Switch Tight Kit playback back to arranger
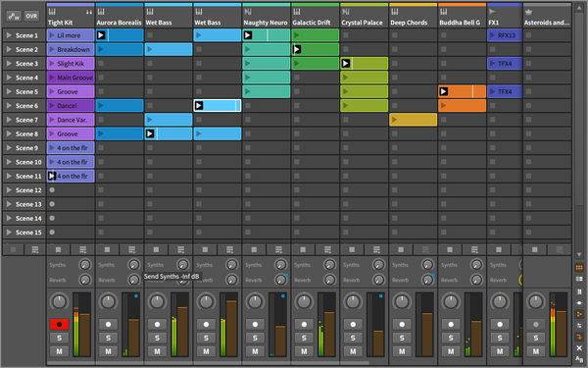 [x=83, y=249]
